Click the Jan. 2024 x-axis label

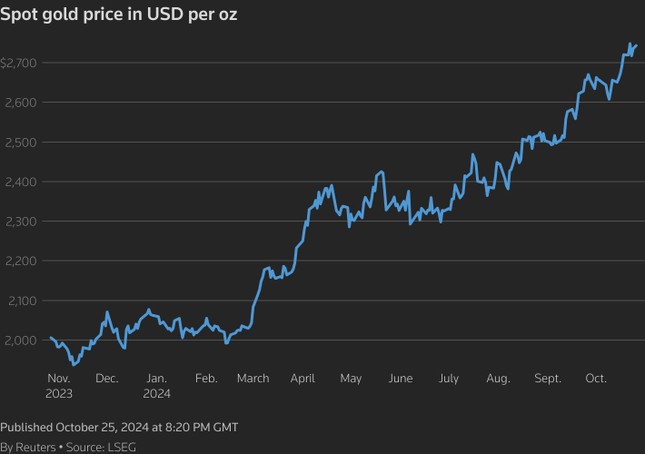coord(157,385)
